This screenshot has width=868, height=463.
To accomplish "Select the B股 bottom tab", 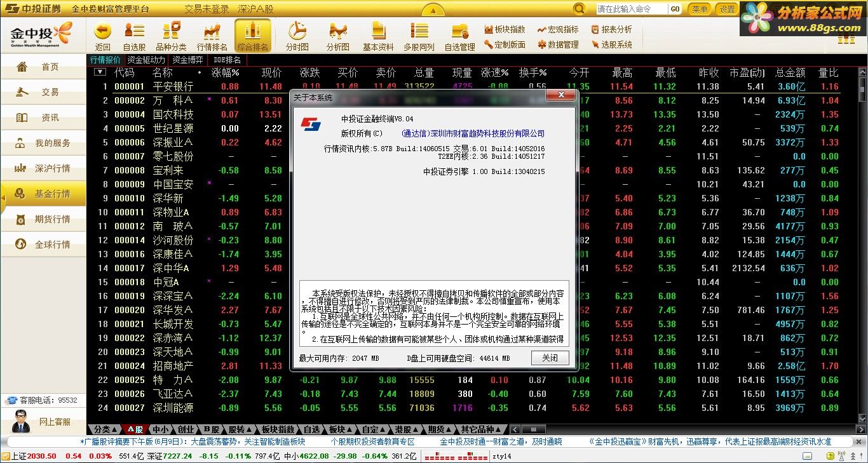I will 212,429.
